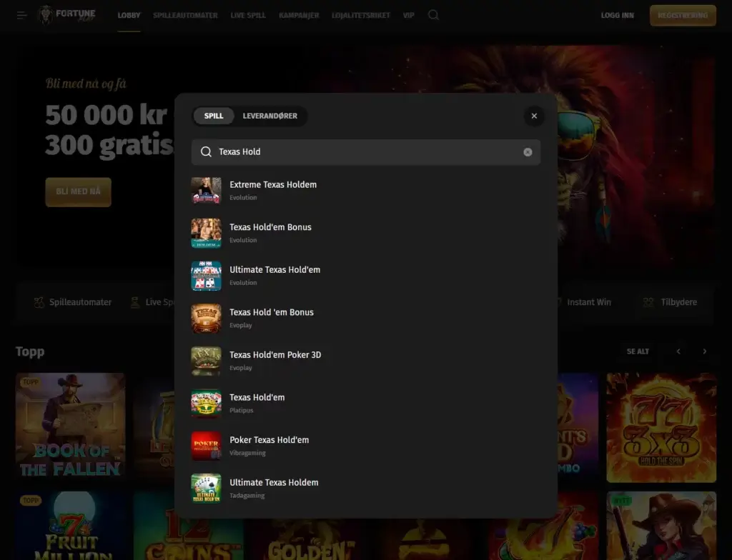
Task: Select Texas Hold 'em Bonus result title
Action: click(272, 312)
